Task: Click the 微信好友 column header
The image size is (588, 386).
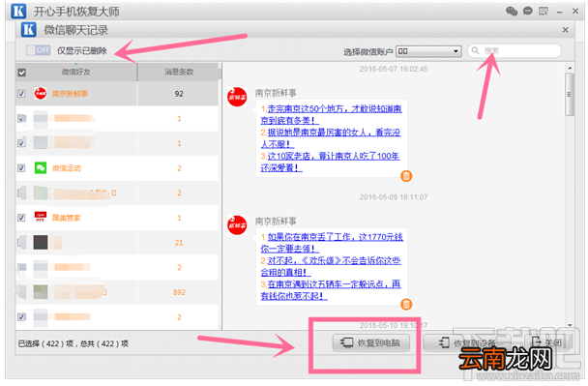Action: [76, 72]
